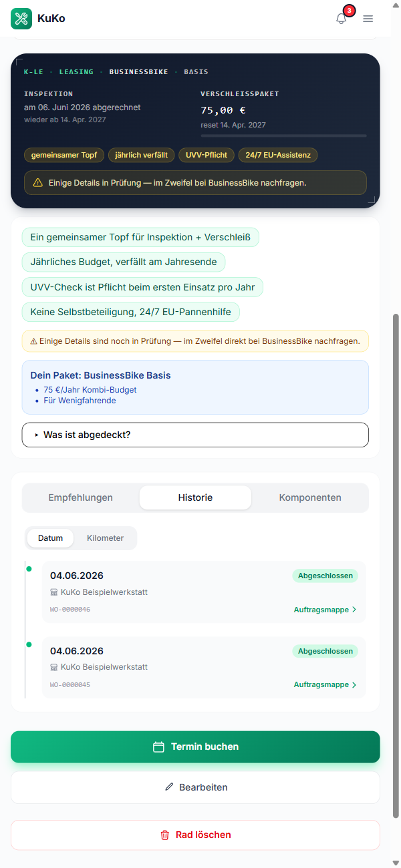Click 'reset 14. Apr. 2027' text
The width and height of the screenshot is (401, 868).
coord(233,125)
